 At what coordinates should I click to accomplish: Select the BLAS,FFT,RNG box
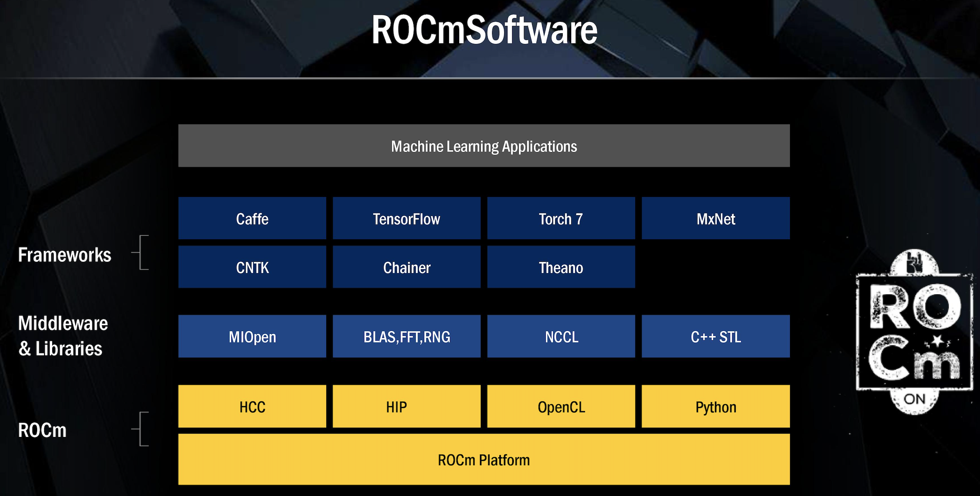(x=406, y=337)
